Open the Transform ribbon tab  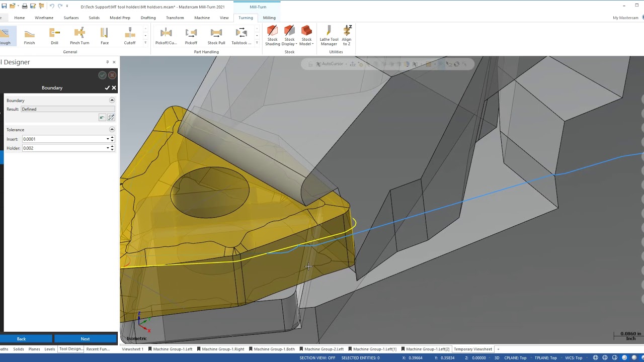(x=175, y=18)
